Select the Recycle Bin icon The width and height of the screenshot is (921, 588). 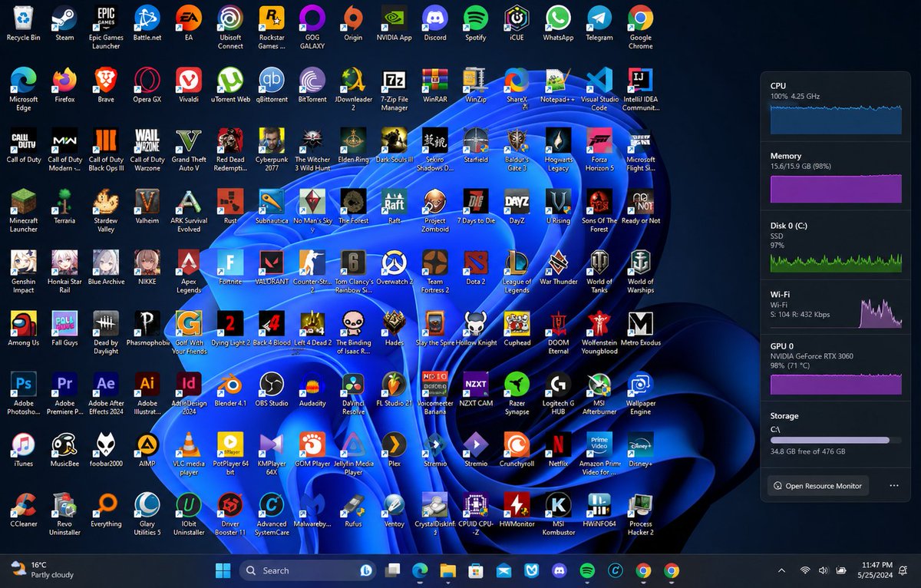pos(23,23)
